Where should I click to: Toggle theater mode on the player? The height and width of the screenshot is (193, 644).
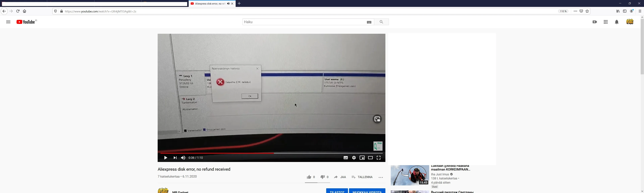coord(370,158)
